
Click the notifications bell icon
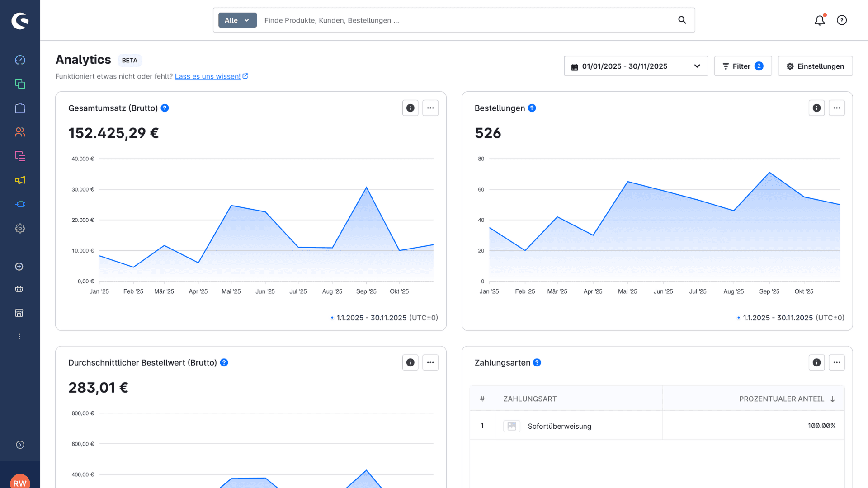tap(820, 20)
